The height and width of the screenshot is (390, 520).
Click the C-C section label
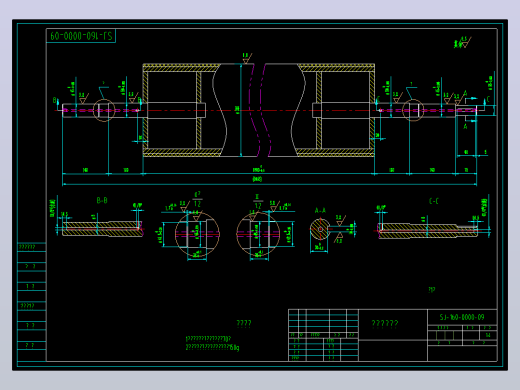click(x=434, y=201)
